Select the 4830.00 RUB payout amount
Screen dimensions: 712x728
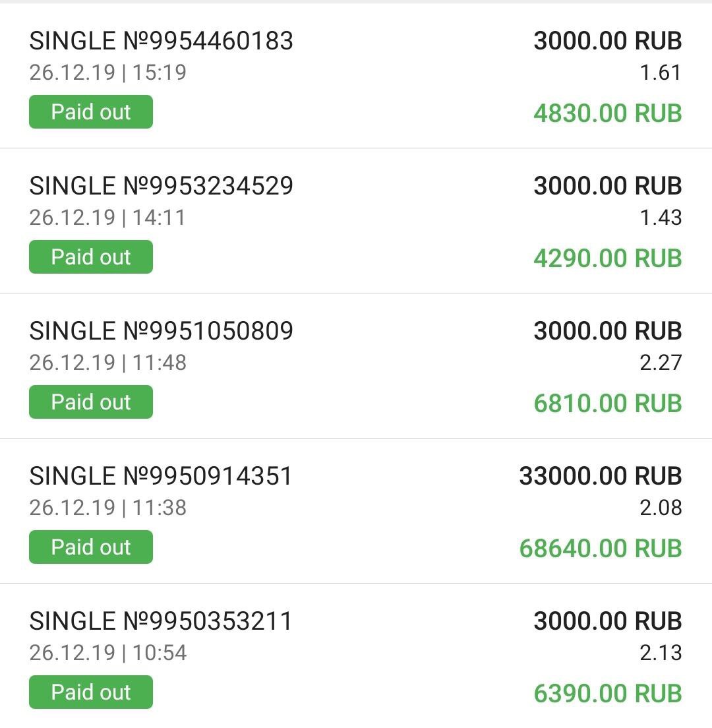coord(607,113)
